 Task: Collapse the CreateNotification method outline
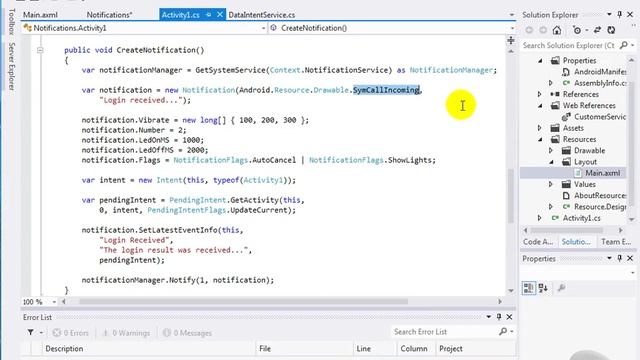click(x=40, y=50)
